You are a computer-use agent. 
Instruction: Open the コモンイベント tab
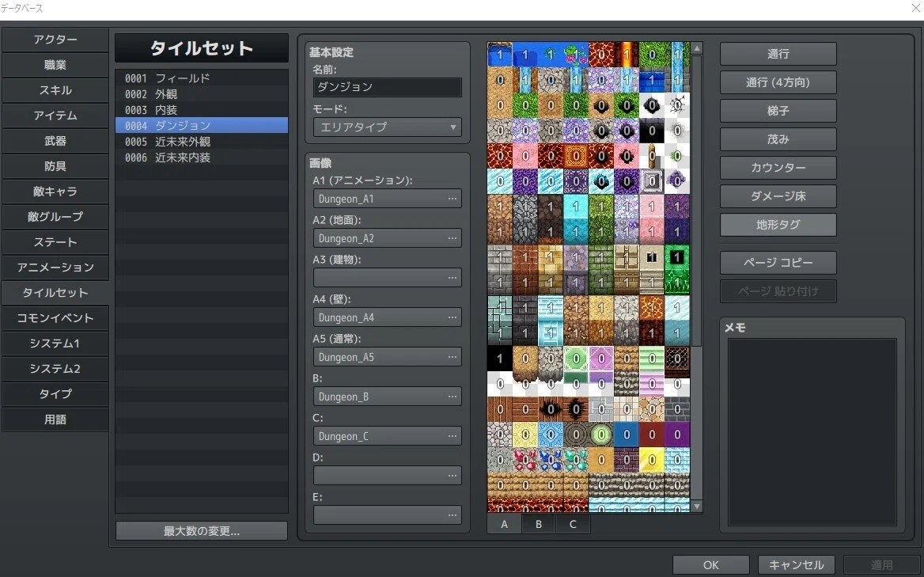tap(55, 318)
